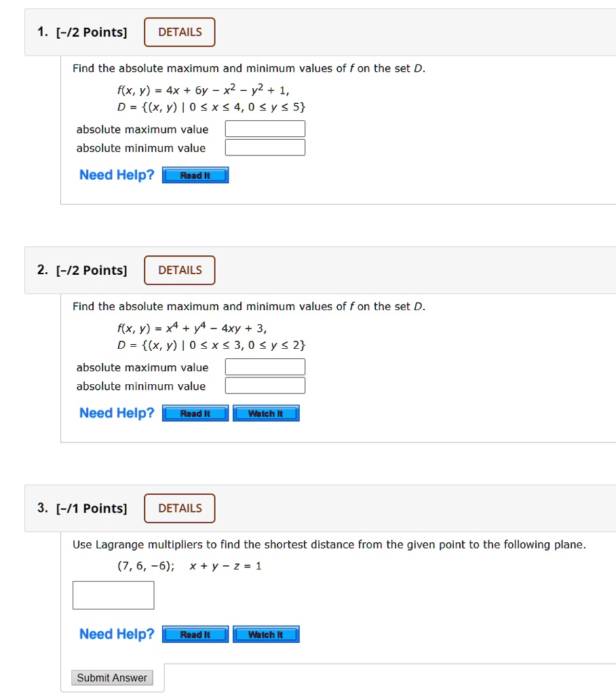Click Read It for question 2

click(195, 413)
